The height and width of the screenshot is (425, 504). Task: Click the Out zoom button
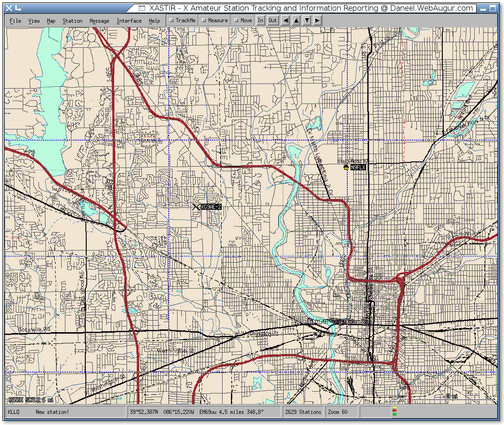[273, 20]
